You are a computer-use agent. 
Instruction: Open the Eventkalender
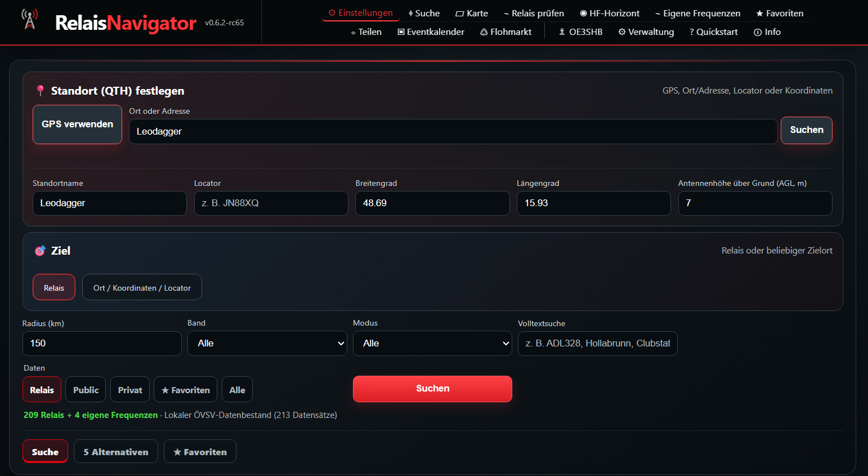pos(431,32)
